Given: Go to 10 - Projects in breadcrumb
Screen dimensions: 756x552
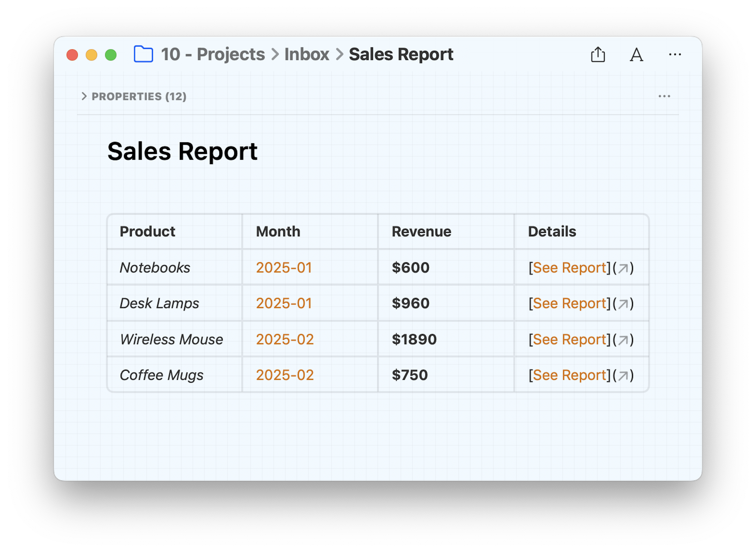Looking at the screenshot, I should tap(213, 54).
